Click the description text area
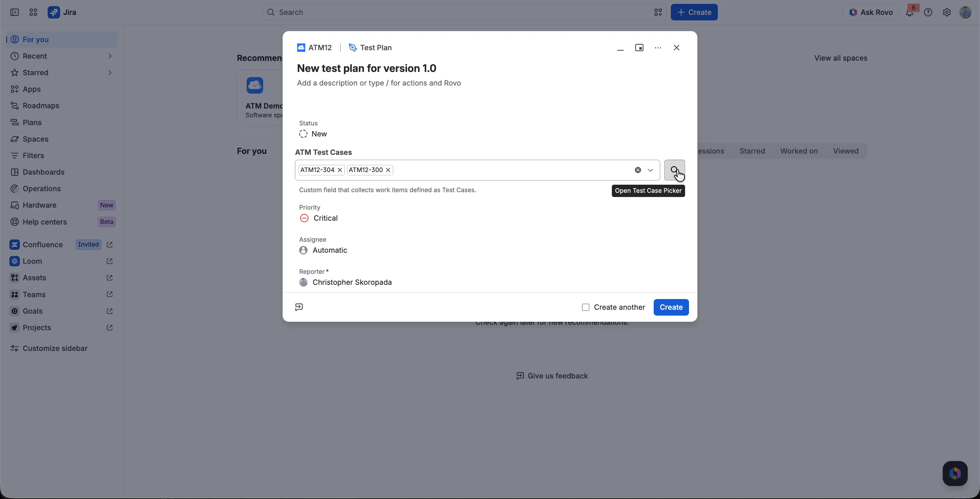The height and width of the screenshot is (499, 980). [x=379, y=83]
